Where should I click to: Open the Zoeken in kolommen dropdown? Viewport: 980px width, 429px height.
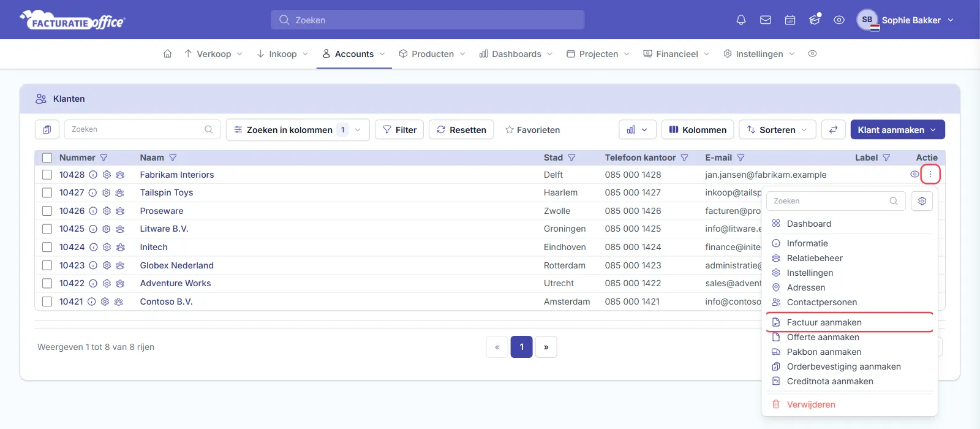pyautogui.click(x=298, y=129)
